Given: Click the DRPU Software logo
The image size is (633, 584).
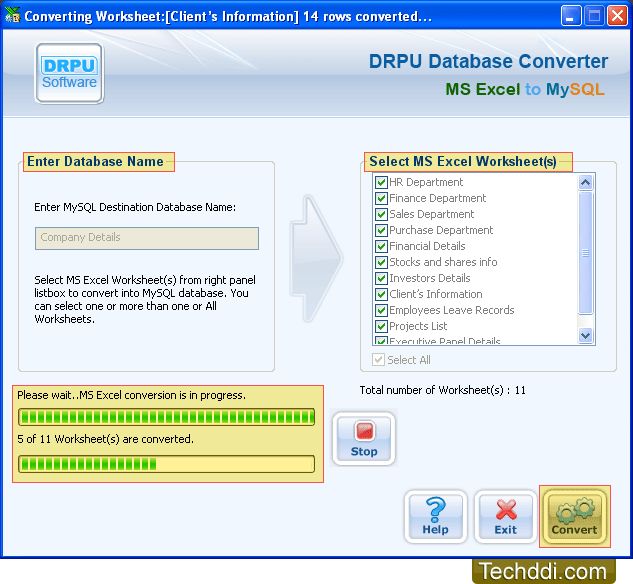Looking at the screenshot, I should point(69,73).
